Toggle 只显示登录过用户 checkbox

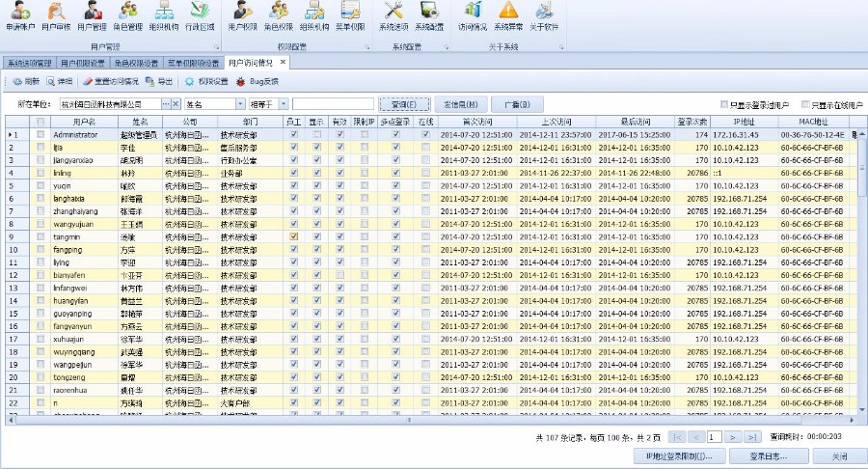tap(724, 104)
